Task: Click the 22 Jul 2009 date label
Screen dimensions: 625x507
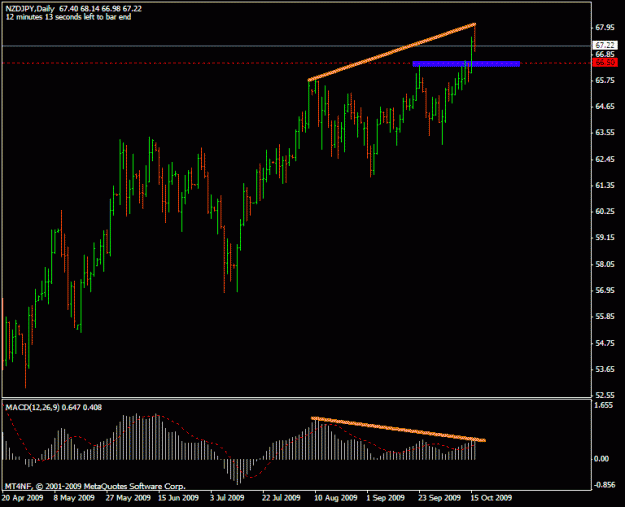Action: click(281, 498)
